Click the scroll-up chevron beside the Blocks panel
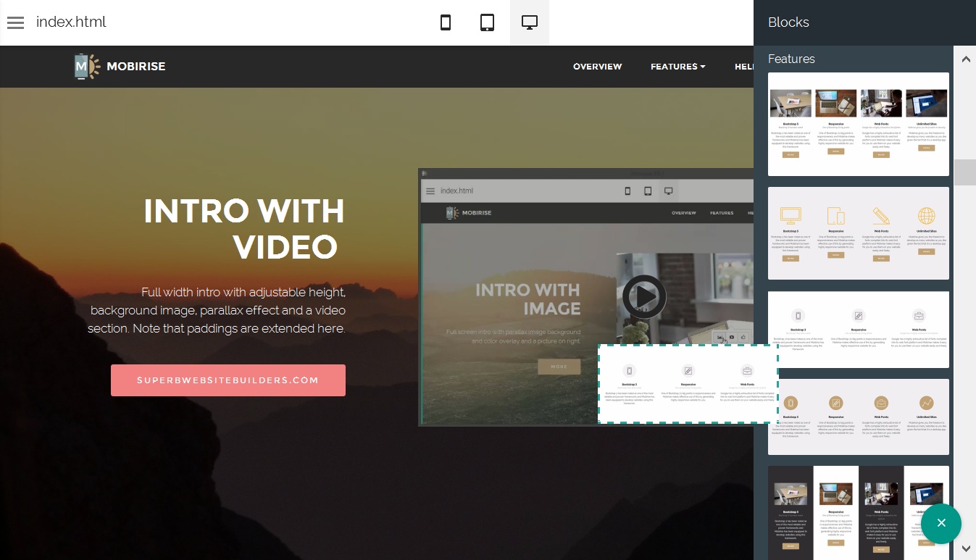Viewport: 976px width, 560px height. [x=966, y=59]
